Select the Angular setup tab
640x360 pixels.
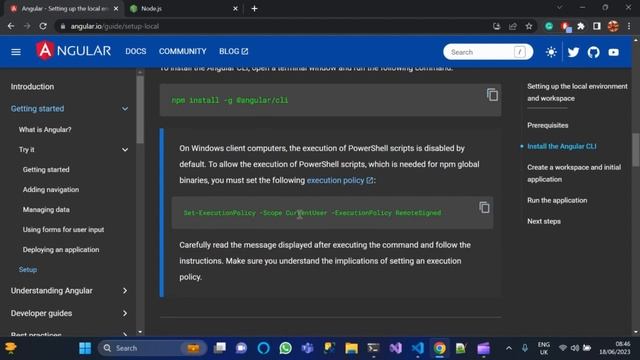(64, 9)
